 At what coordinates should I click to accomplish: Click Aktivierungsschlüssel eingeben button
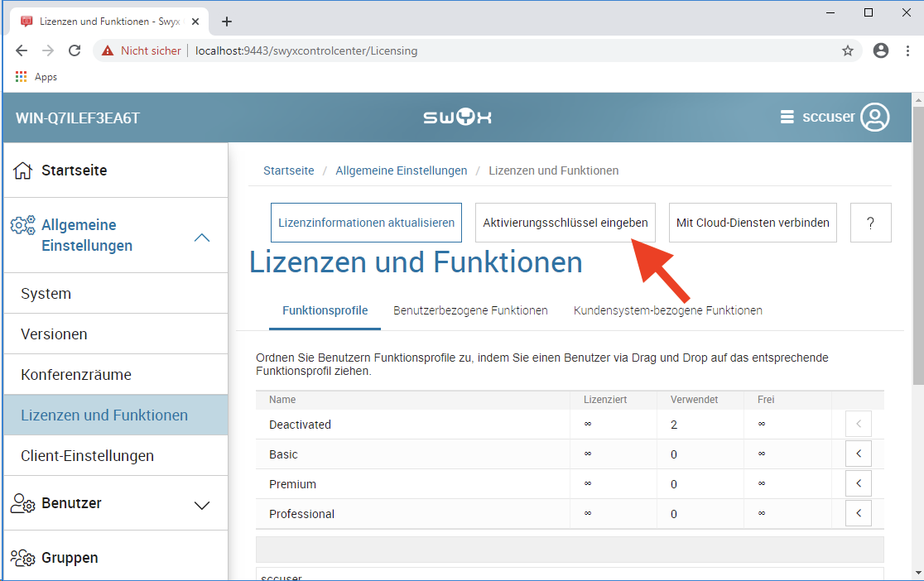click(x=565, y=223)
